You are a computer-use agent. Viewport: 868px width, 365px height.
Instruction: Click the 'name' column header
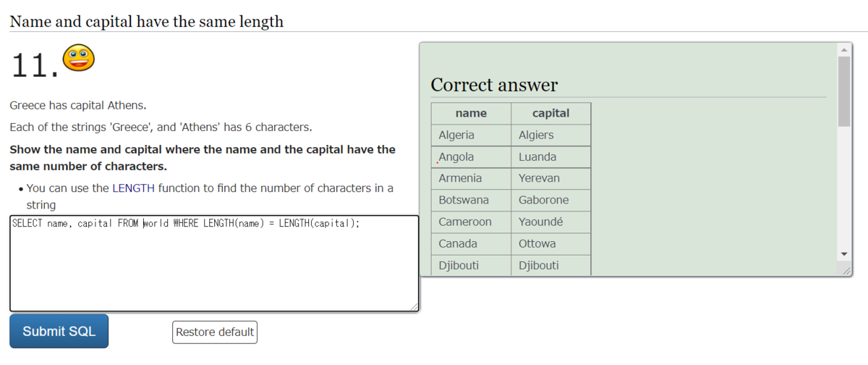(x=471, y=113)
